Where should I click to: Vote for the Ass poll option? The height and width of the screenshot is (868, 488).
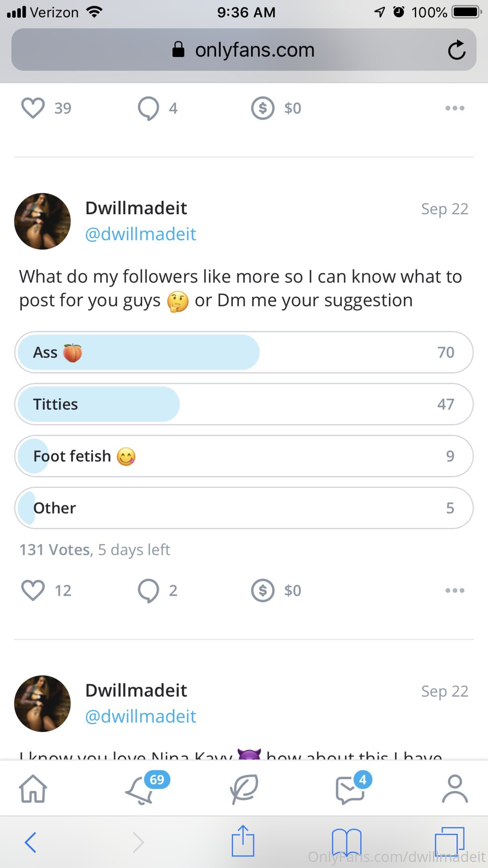pos(244,352)
